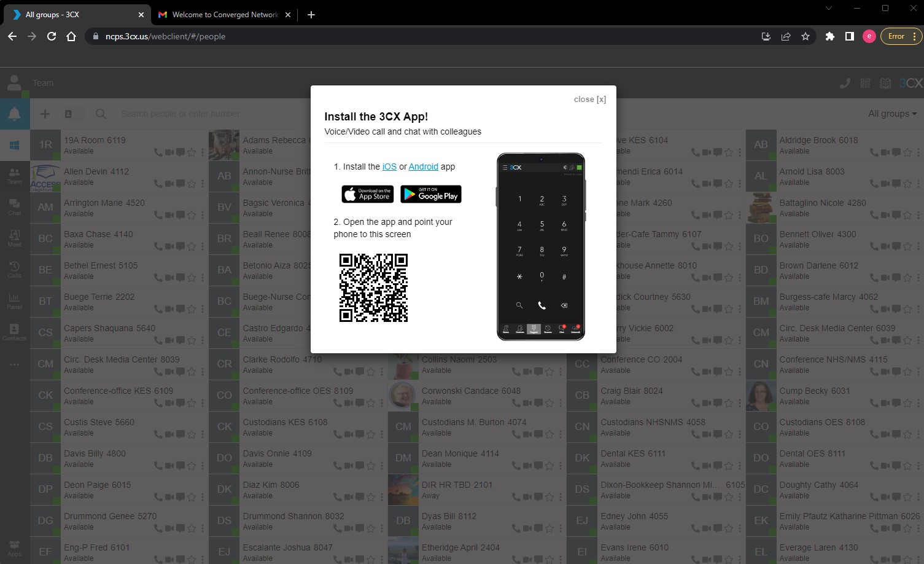Open the All groups dropdown
The height and width of the screenshot is (564, 924).
coord(892,114)
